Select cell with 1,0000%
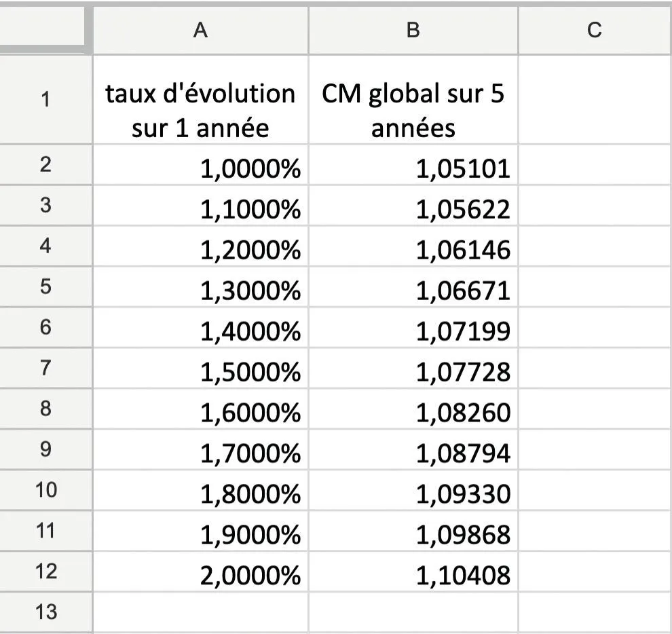This screenshot has width=672, height=634. click(x=200, y=165)
